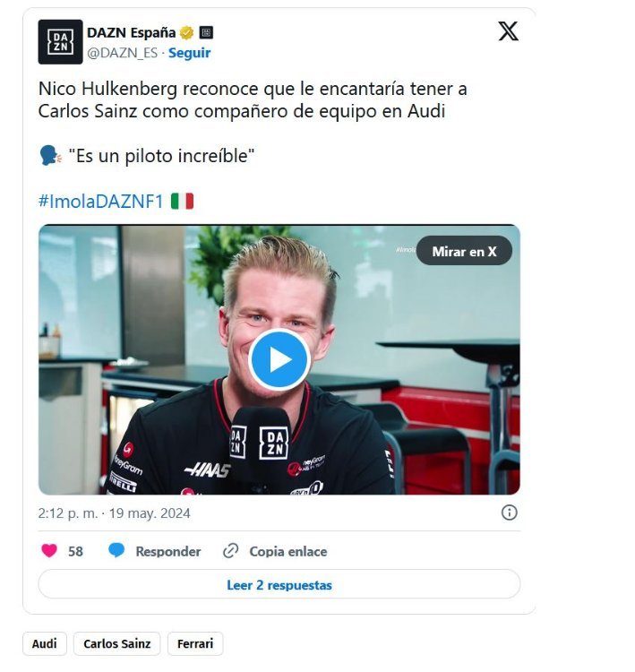Click the Responder label
This screenshot has height=672, width=635.
click(x=168, y=551)
